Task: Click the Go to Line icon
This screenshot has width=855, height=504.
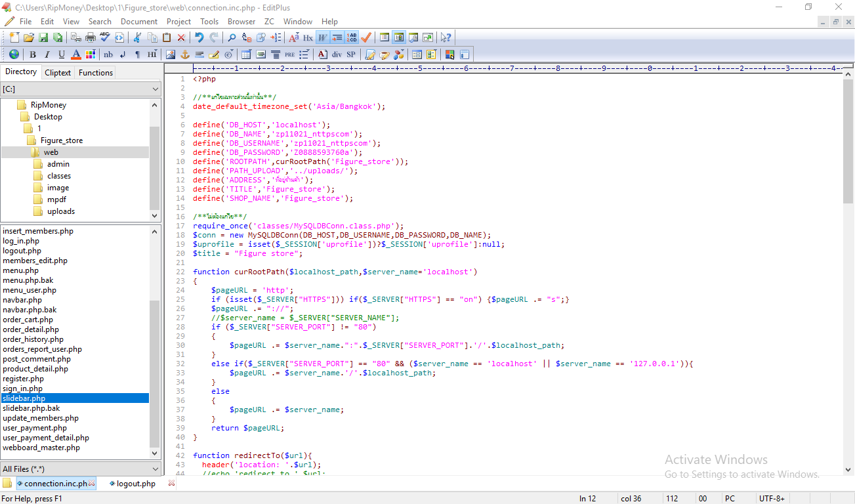Action: click(276, 37)
